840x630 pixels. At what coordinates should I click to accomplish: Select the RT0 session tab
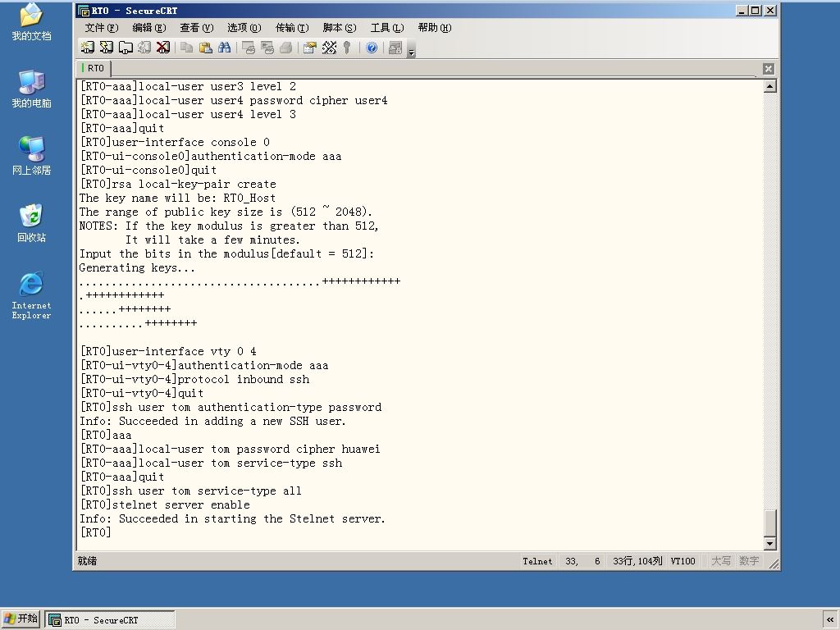pos(94,68)
